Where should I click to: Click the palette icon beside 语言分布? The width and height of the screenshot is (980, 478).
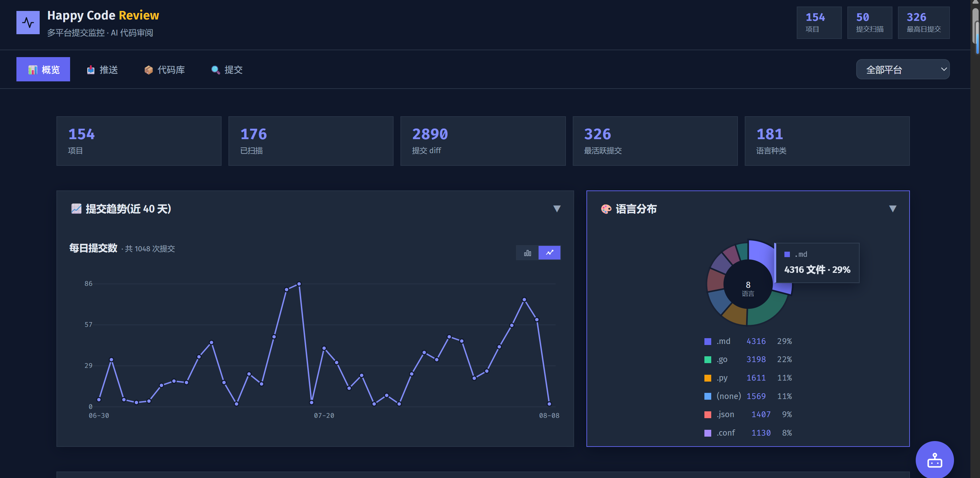click(x=606, y=209)
